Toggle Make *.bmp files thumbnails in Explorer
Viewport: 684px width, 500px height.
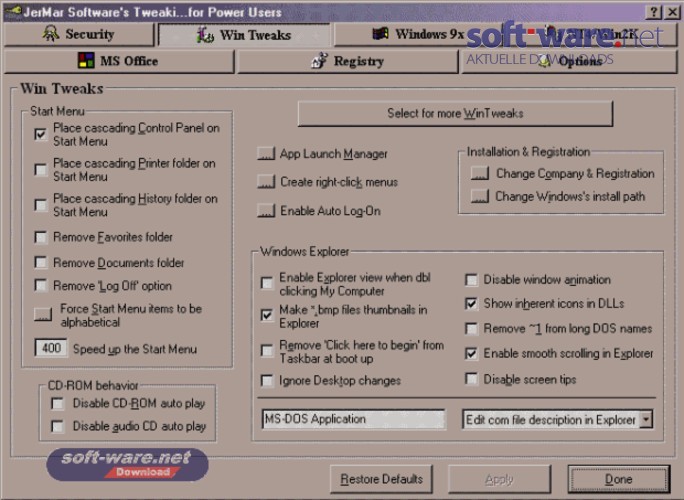(267, 315)
